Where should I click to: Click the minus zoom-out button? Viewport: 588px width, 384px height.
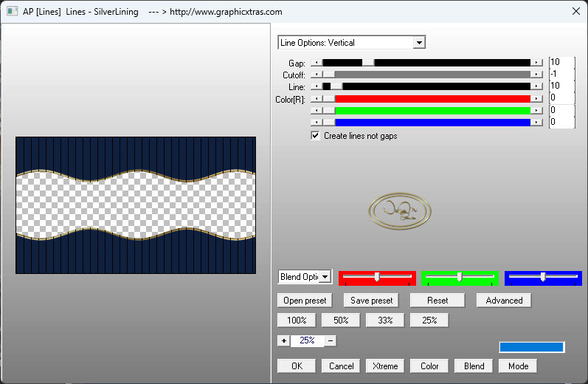pyautogui.click(x=331, y=340)
